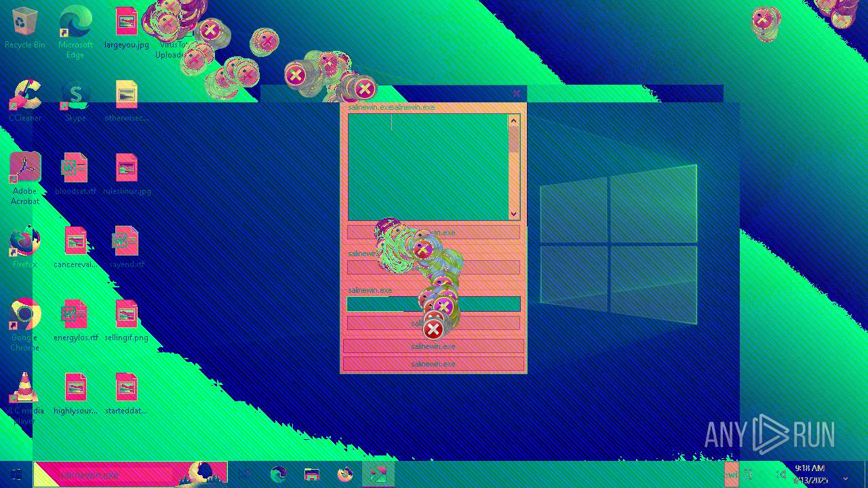This screenshot has width=868, height=488.
Task: Launch Skype from the desktop
Action: tap(75, 102)
